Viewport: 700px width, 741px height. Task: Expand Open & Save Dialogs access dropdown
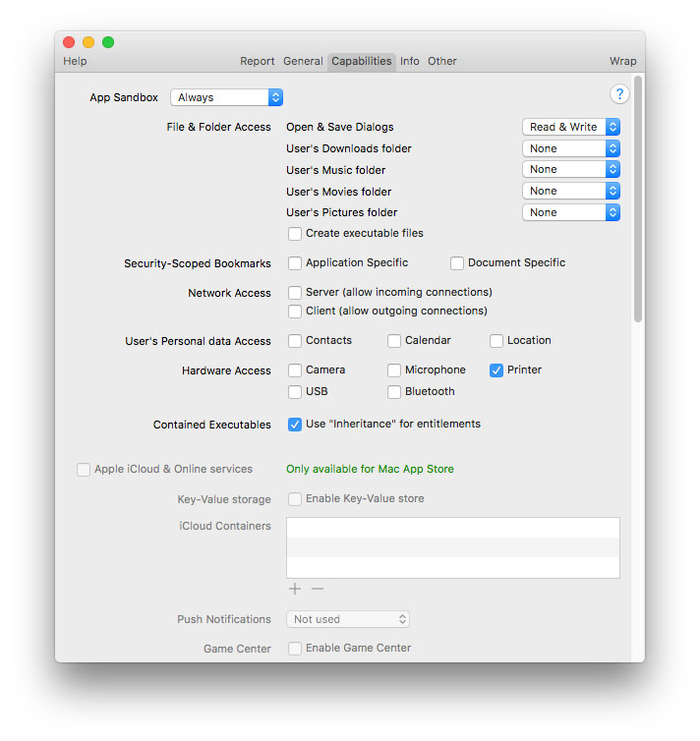[x=570, y=127]
